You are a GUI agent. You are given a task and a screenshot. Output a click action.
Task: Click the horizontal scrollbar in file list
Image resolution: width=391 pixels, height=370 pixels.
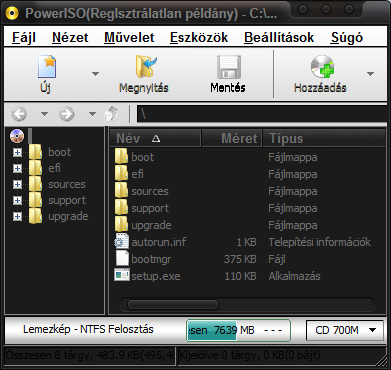pos(173,304)
